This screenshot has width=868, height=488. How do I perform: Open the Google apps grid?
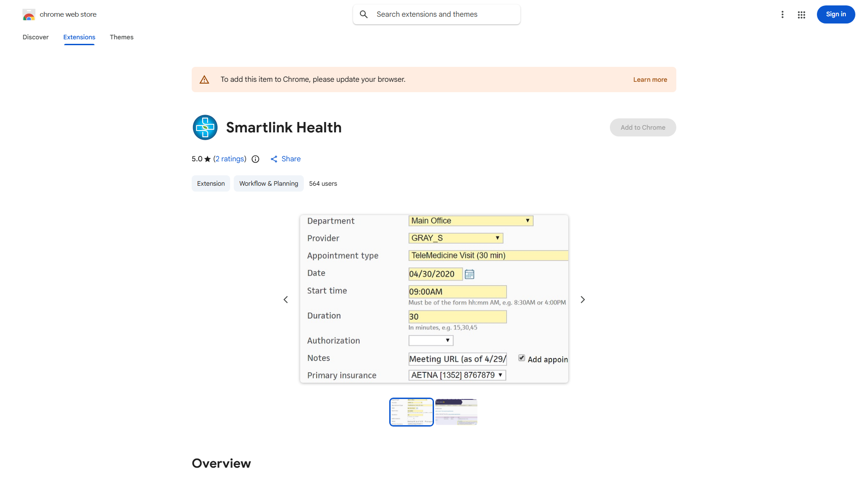[x=802, y=14]
